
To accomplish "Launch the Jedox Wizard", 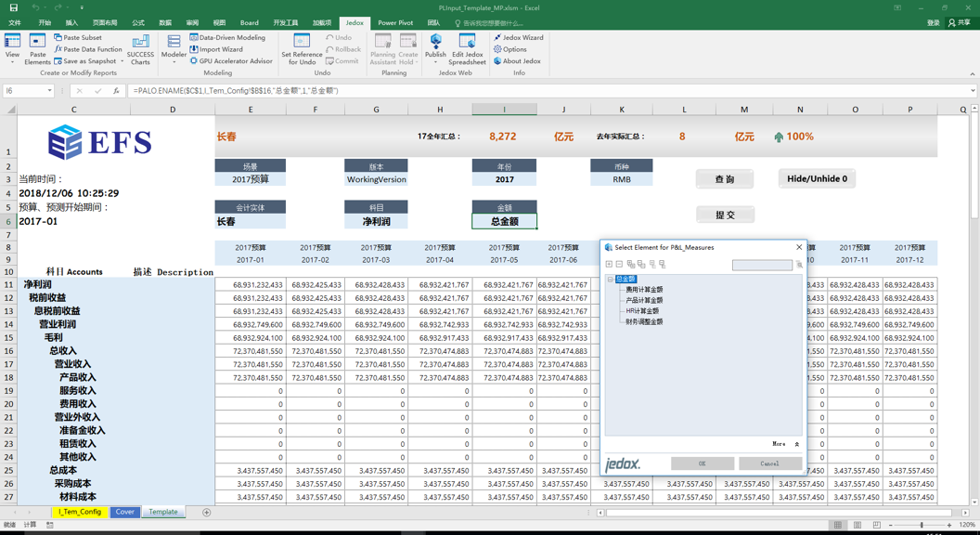I will [518, 37].
